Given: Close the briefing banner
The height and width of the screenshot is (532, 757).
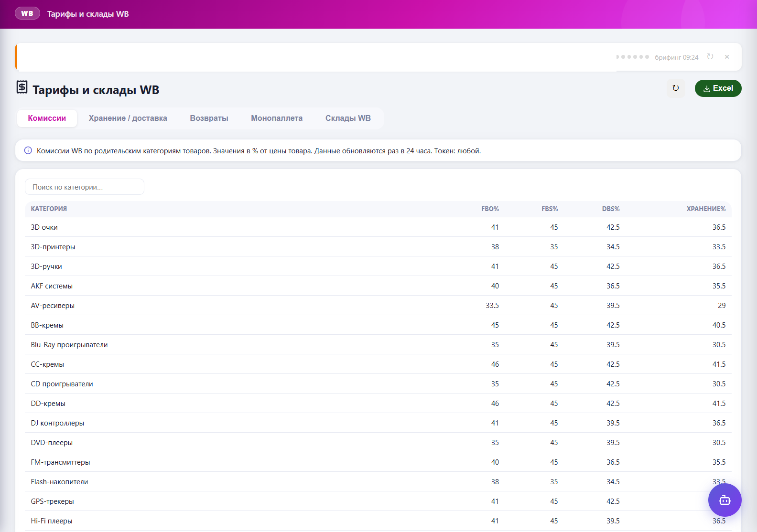Looking at the screenshot, I should click(x=727, y=57).
